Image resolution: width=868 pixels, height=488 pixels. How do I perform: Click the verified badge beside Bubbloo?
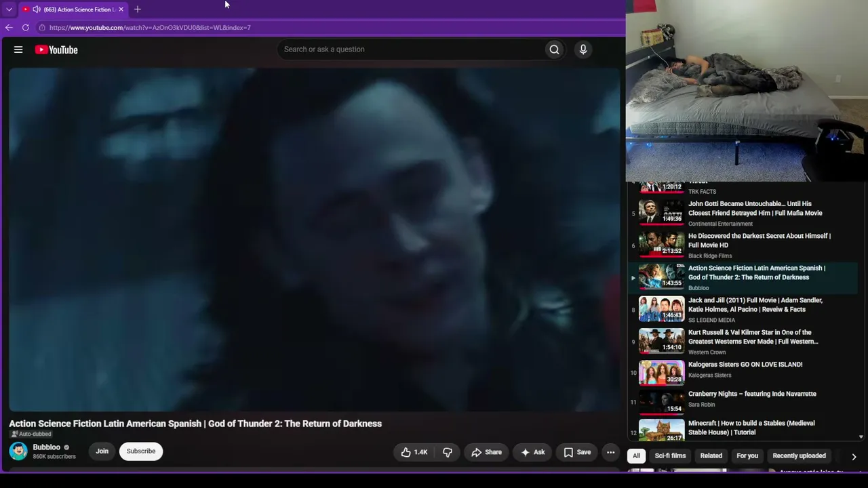(66, 447)
